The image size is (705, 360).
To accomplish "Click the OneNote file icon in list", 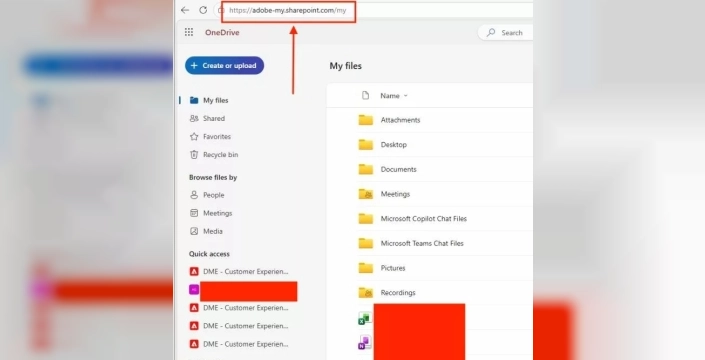I will (365, 342).
